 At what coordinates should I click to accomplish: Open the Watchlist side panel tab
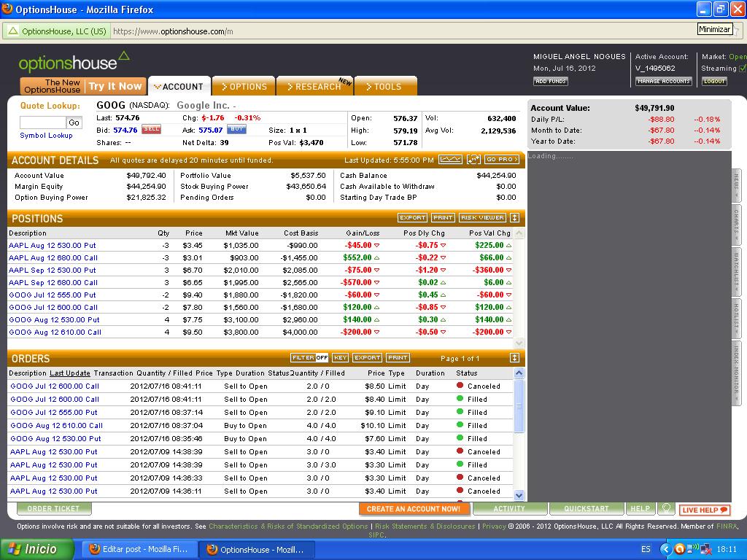[737, 271]
